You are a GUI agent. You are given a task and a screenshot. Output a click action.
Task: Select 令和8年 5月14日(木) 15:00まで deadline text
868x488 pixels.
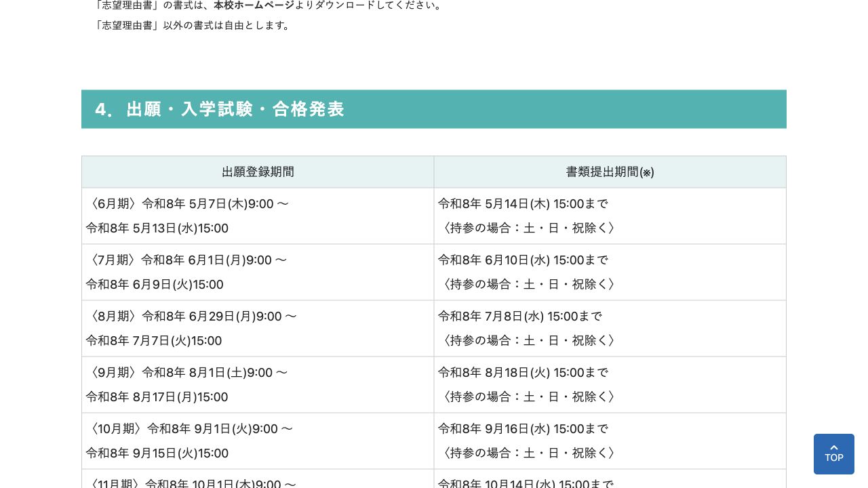click(x=523, y=204)
